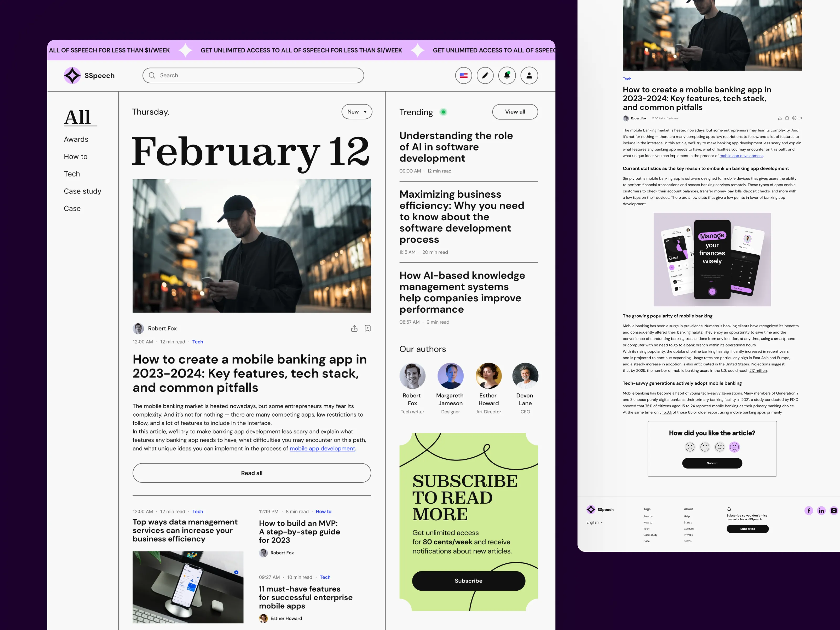The image size is (840, 630).
Task: Open the user profile icon
Action: coord(529,75)
